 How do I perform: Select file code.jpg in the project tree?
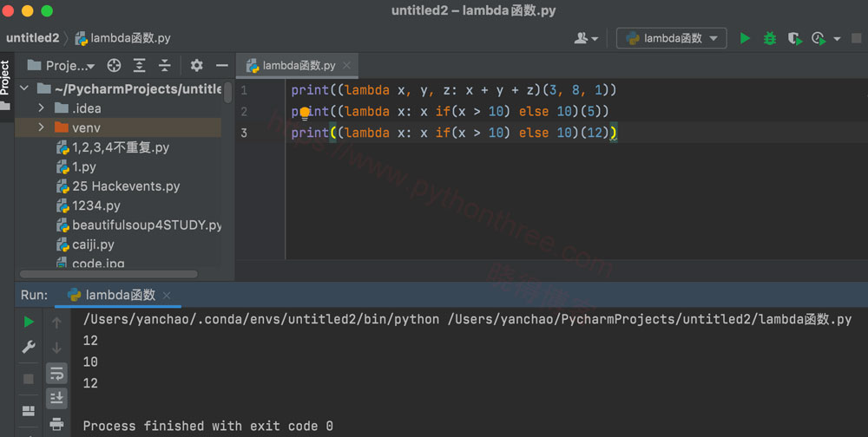pos(90,263)
